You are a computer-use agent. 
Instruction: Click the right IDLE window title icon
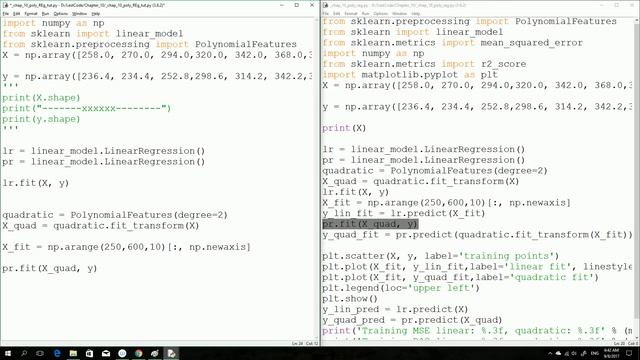pos(325,5)
